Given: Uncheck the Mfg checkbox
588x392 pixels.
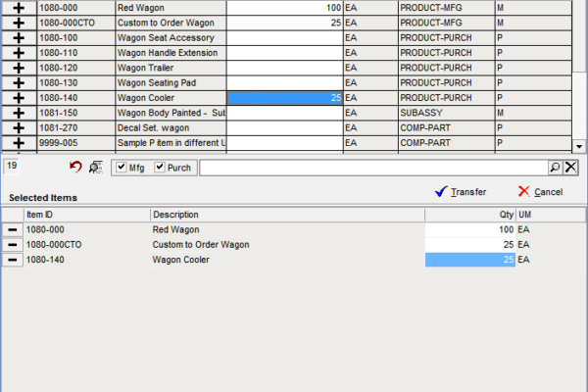Looking at the screenshot, I should coord(122,167).
